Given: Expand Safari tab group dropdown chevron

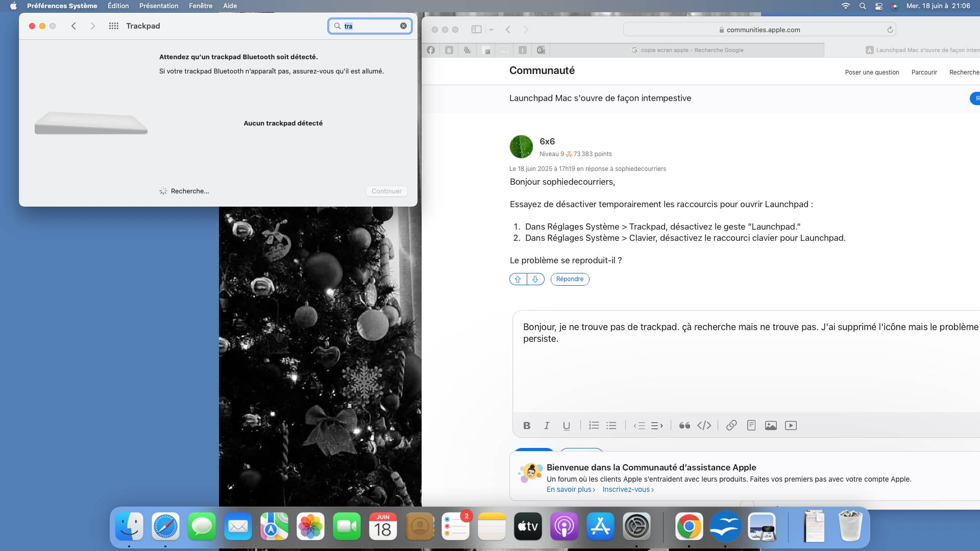Looking at the screenshot, I should click(x=492, y=30).
